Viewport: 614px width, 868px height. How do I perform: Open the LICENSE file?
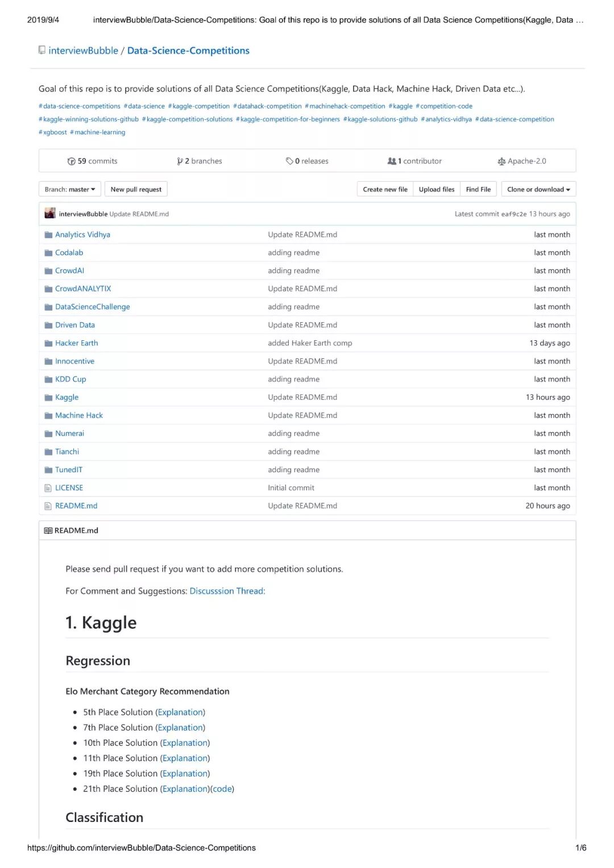(x=69, y=488)
